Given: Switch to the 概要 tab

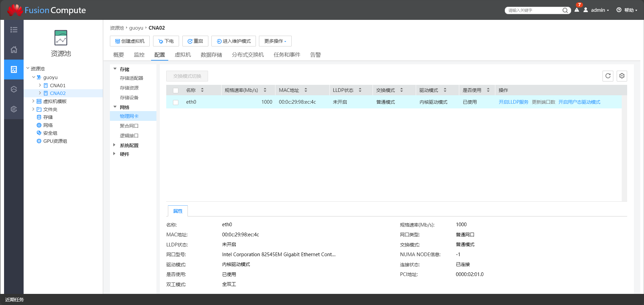Looking at the screenshot, I should tap(119, 55).
